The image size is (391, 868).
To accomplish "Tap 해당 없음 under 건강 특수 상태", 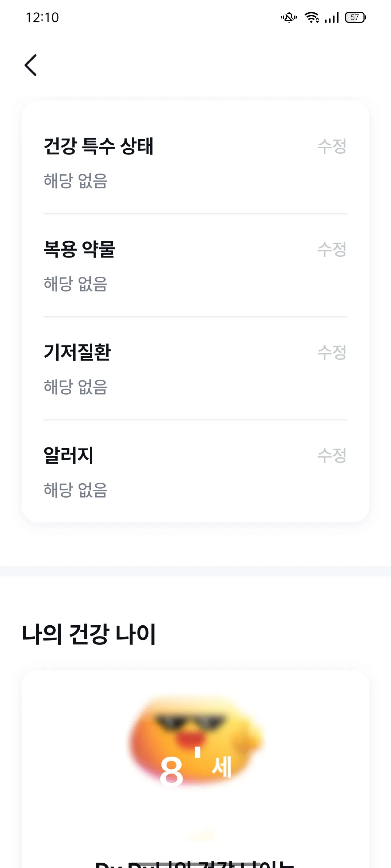I will point(76,181).
